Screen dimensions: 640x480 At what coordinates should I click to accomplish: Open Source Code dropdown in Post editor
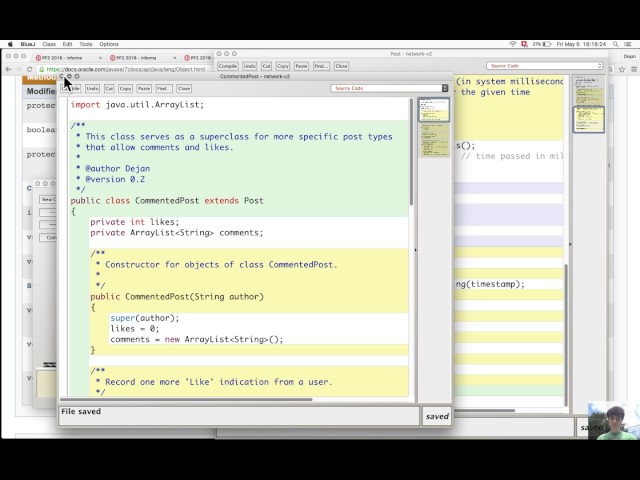544,66
